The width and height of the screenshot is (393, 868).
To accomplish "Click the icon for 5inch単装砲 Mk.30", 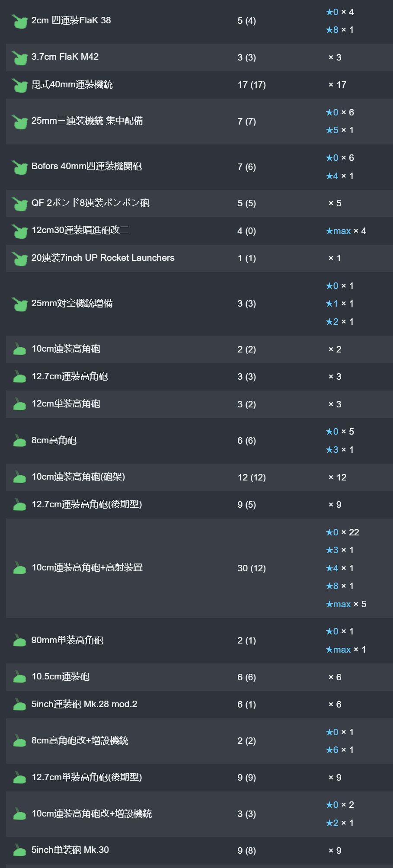I will pyautogui.click(x=19, y=850).
